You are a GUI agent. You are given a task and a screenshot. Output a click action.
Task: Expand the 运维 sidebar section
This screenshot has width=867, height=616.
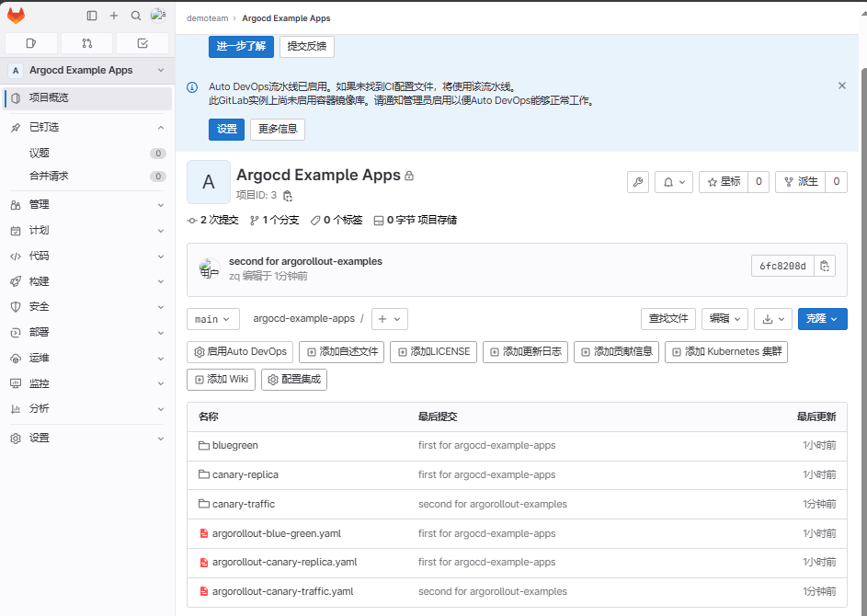[x=88, y=358]
